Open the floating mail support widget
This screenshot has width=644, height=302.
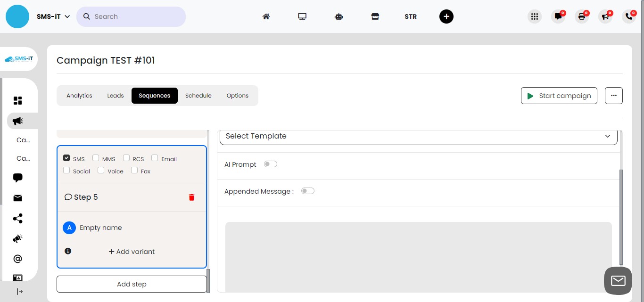tap(618, 281)
